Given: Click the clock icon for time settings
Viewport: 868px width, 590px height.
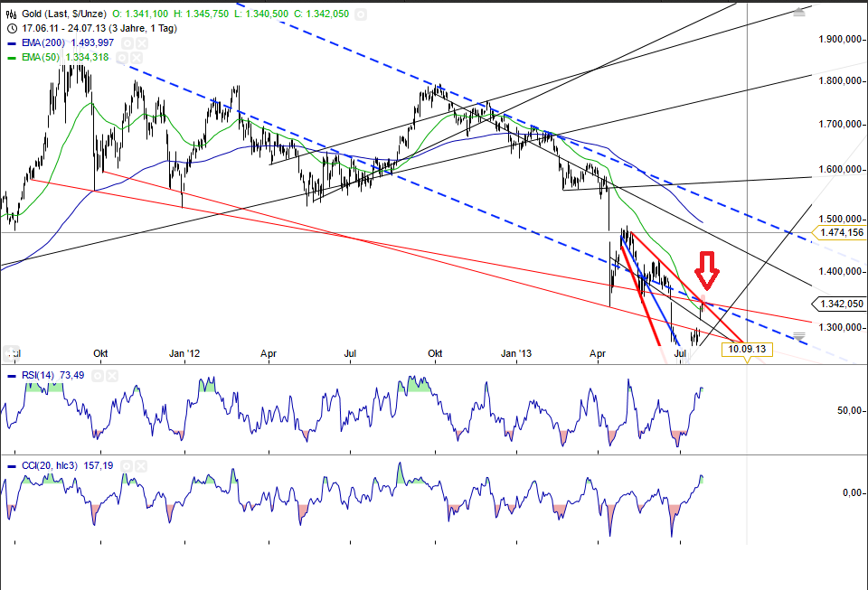Looking at the screenshot, I should (12, 28).
